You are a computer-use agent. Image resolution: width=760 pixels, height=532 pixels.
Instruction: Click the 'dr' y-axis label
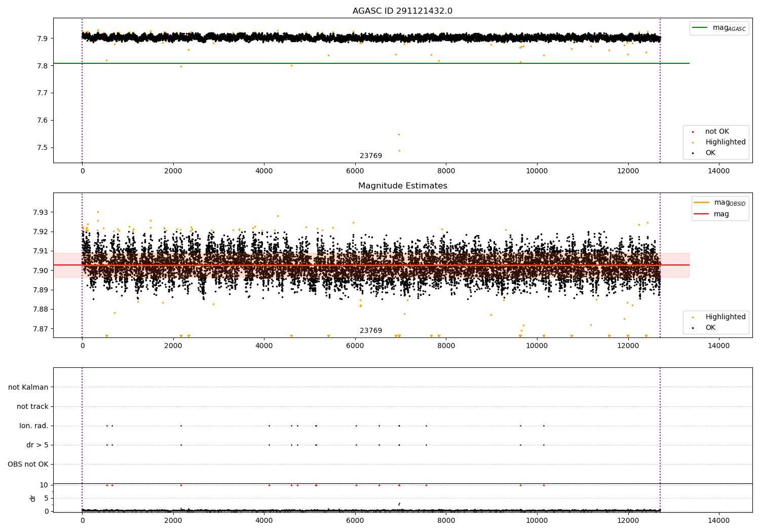[x=33, y=498]
